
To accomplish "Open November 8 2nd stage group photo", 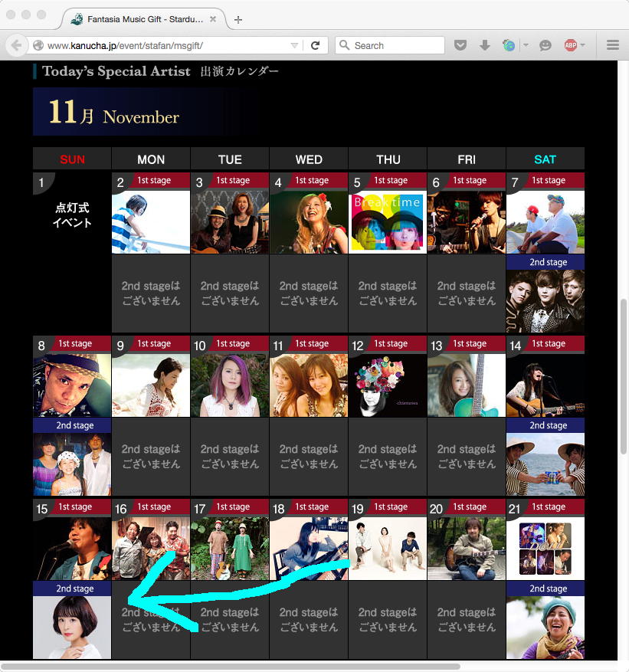I will (72, 464).
